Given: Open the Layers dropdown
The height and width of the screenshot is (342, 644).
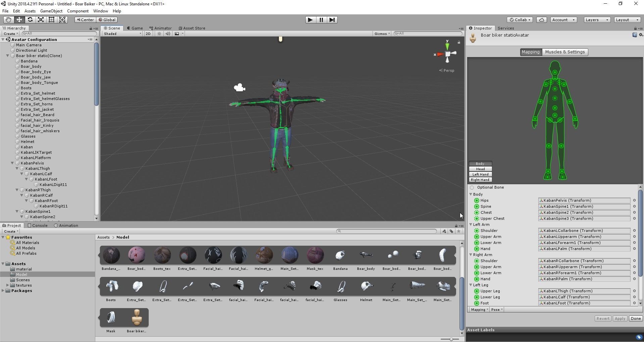Looking at the screenshot, I should click(x=597, y=20).
